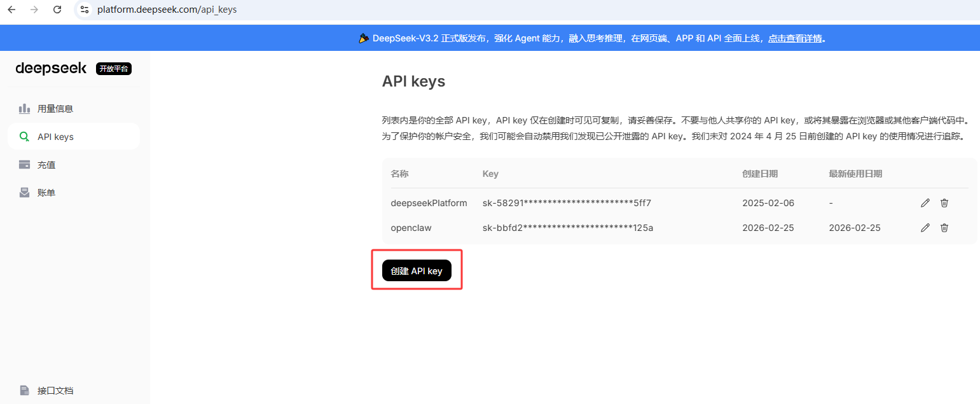Click the deepseek logo

coord(51,68)
